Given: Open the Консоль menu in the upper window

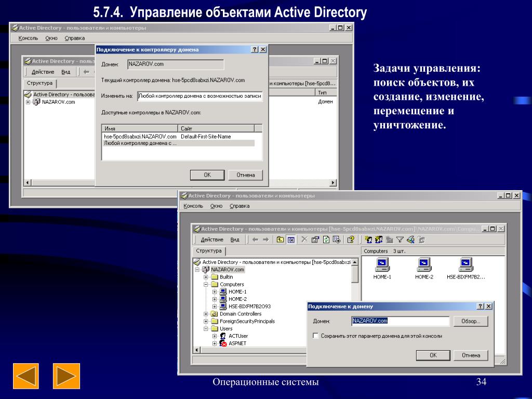Looking at the screenshot, I should point(28,38).
